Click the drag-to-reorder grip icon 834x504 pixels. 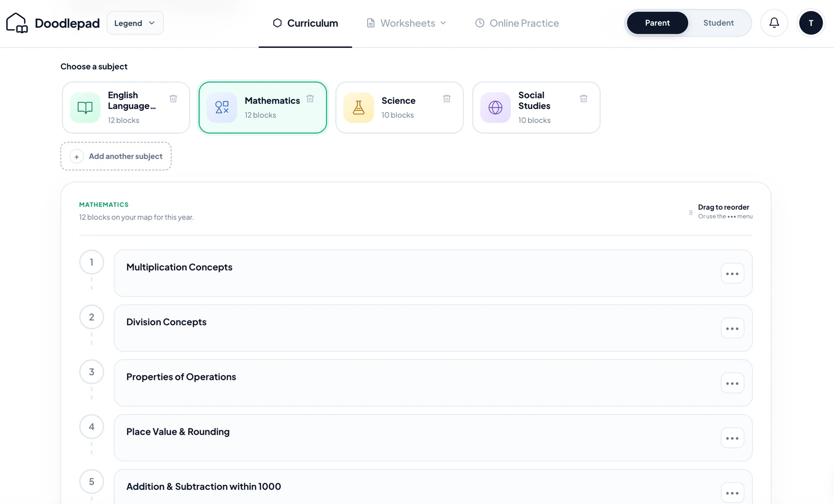point(691,213)
